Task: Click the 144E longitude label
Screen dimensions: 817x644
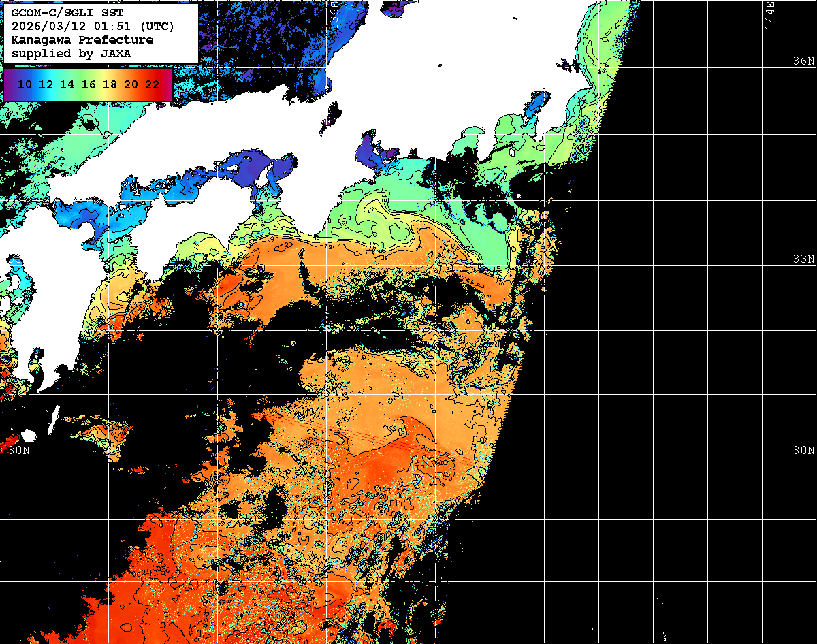Action: pyautogui.click(x=769, y=15)
